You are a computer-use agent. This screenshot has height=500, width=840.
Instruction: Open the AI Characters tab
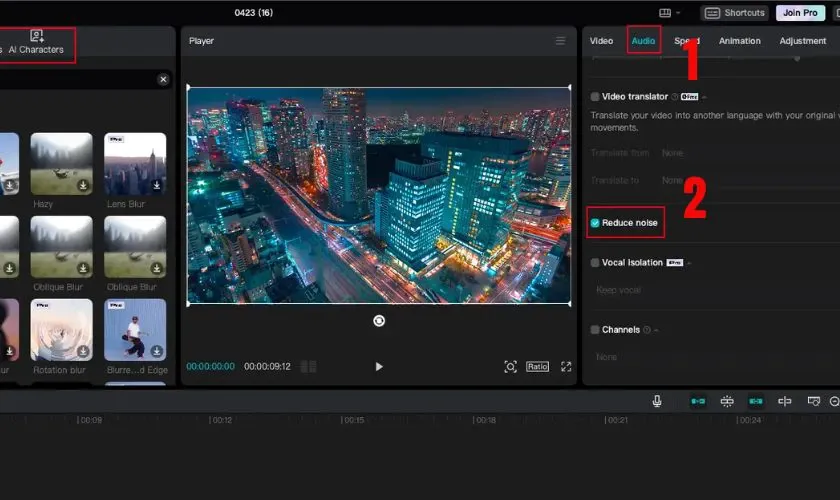(36, 43)
